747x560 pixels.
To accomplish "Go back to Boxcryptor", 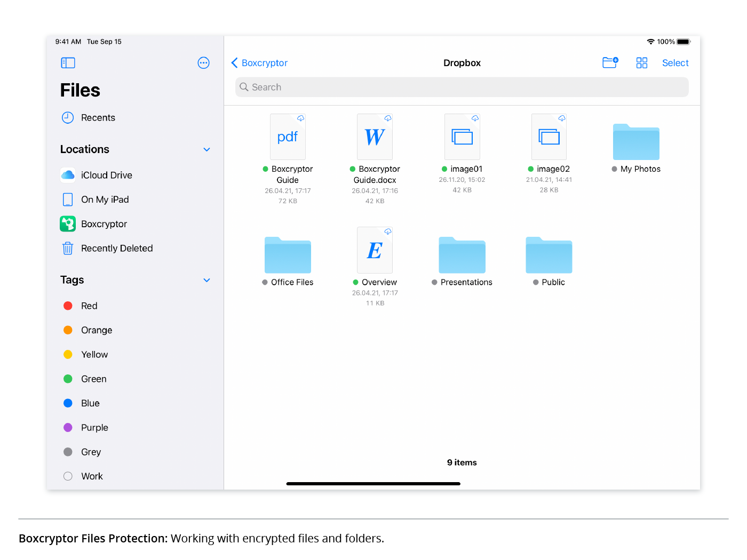I will pos(259,63).
